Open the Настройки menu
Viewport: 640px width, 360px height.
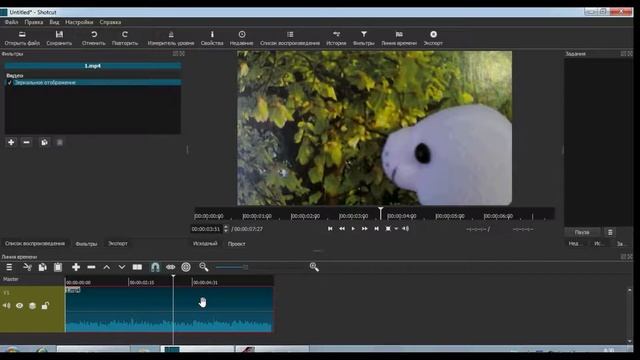tap(79, 22)
